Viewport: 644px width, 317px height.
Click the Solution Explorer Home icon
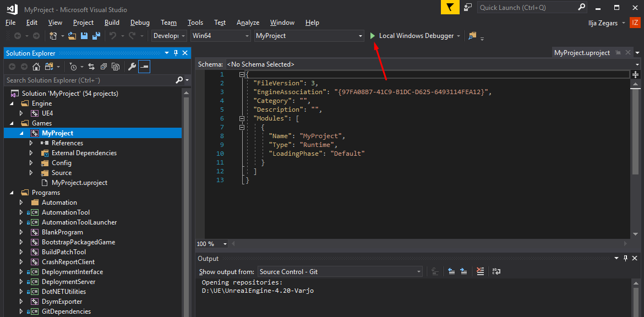[x=36, y=67]
